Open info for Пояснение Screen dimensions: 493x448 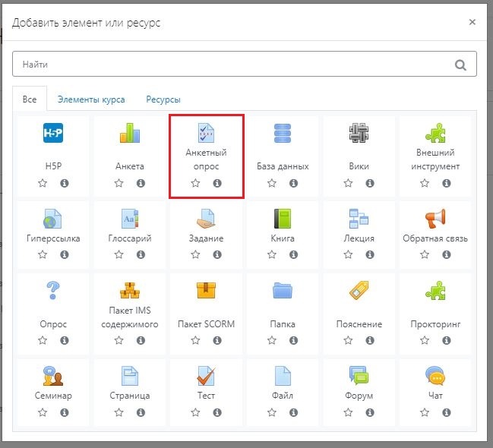click(370, 340)
